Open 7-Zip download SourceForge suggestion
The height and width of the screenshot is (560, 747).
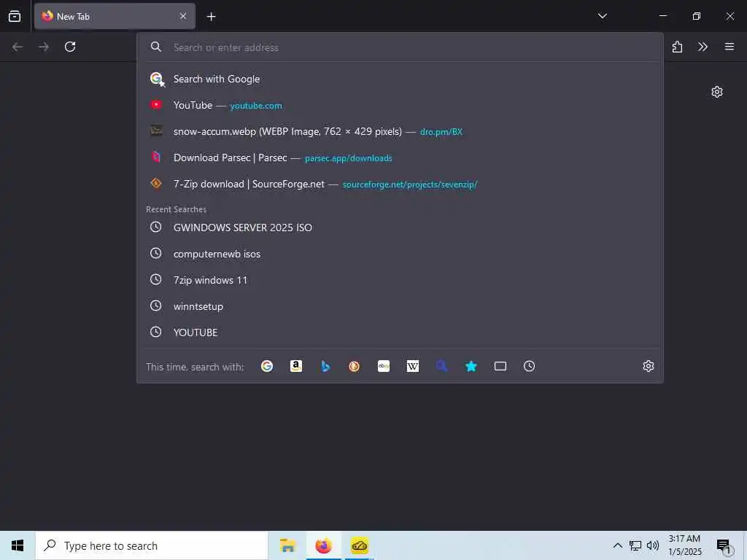click(x=400, y=184)
